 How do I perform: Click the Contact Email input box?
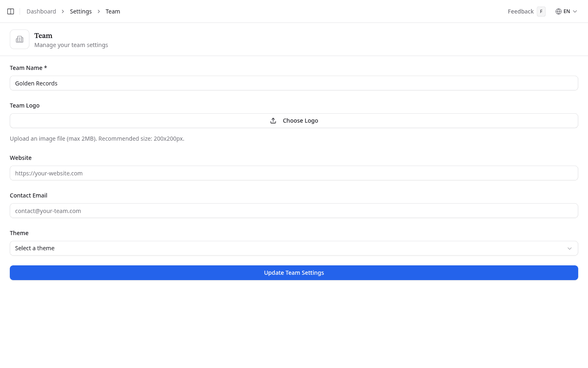point(294,211)
